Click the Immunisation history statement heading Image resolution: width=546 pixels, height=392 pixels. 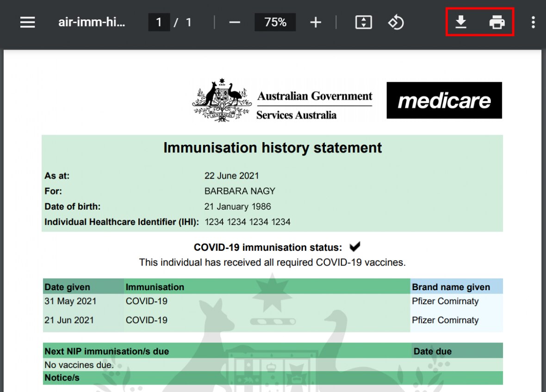pyautogui.click(x=273, y=148)
